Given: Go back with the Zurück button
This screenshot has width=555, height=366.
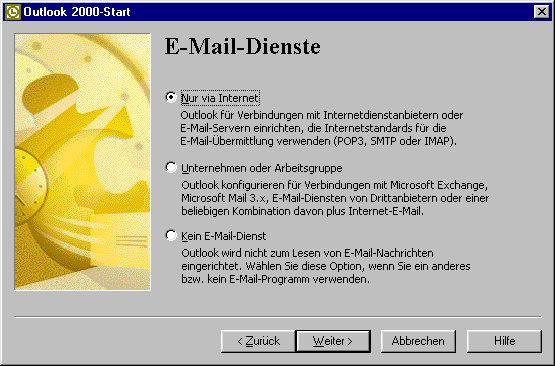Looking at the screenshot, I should click(x=258, y=341).
